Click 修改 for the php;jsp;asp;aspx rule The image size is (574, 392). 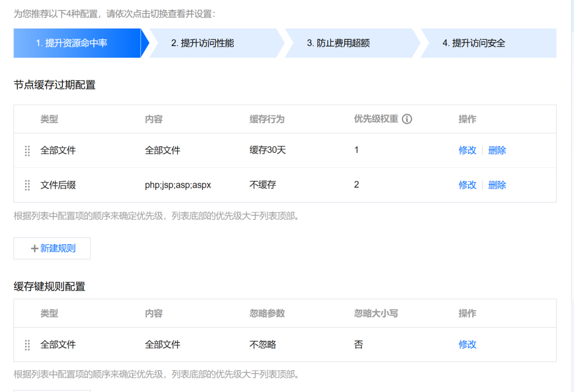[x=467, y=185]
